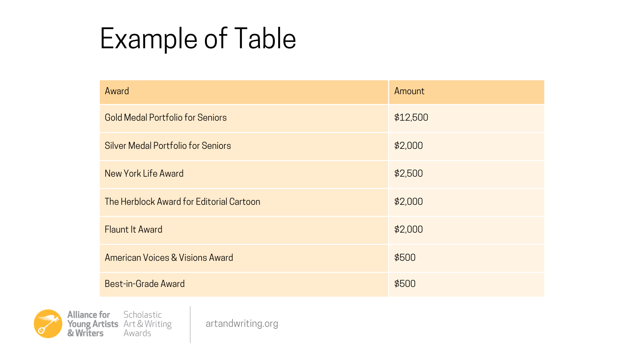Select the $12,500 amount cell
Viewport: 644px width, 362px height.
pos(411,118)
